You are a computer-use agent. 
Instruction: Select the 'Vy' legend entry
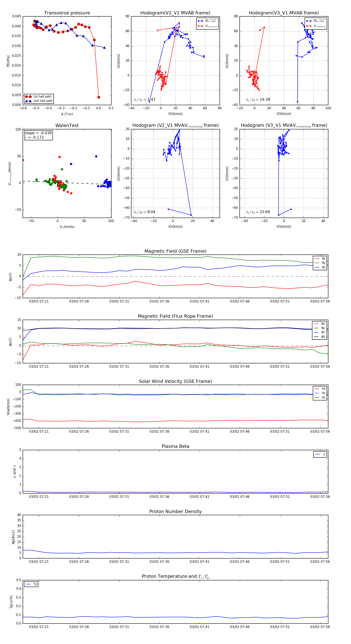(x=320, y=393)
